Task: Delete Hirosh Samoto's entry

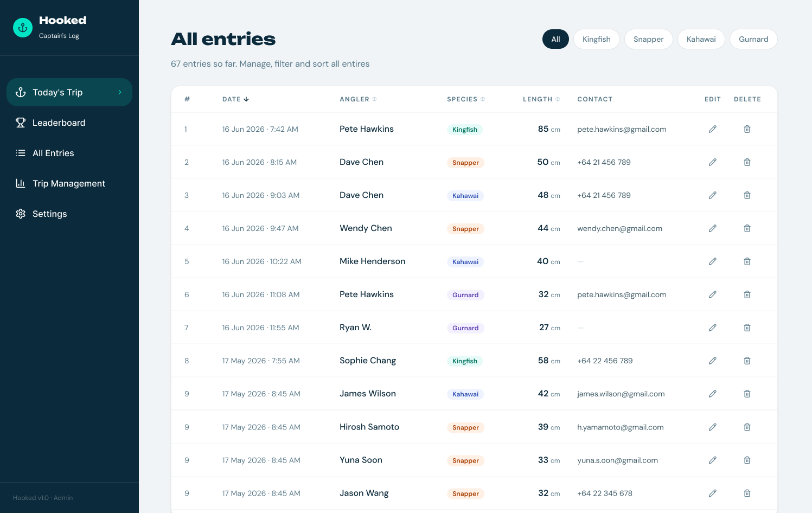Action: click(x=747, y=427)
